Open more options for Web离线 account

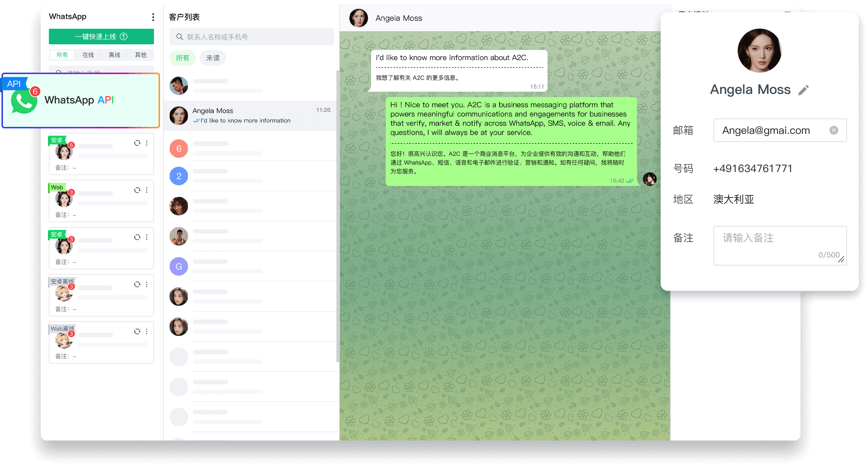pyautogui.click(x=147, y=332)
